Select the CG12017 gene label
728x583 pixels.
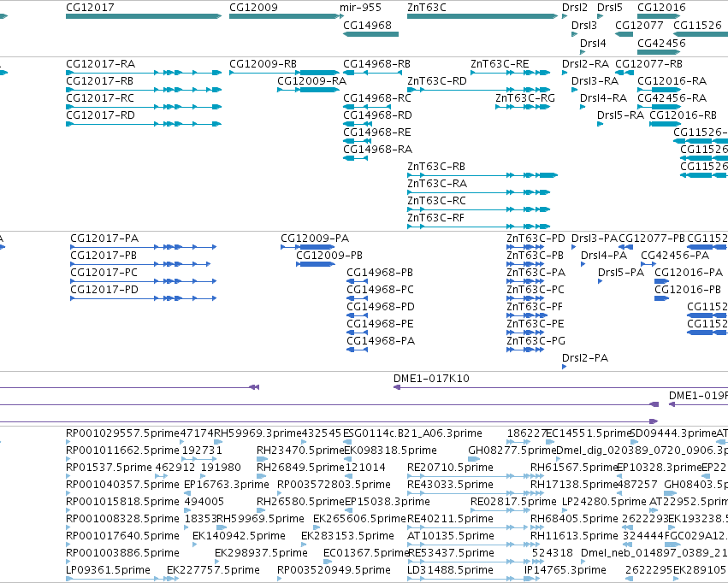click(90, 8)
